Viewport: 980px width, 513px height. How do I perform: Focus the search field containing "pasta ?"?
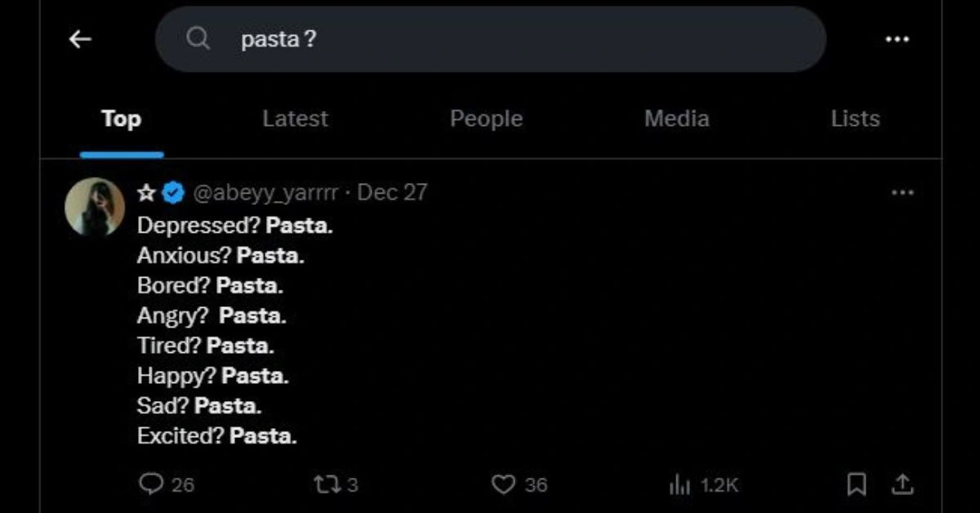pos(490,39)
